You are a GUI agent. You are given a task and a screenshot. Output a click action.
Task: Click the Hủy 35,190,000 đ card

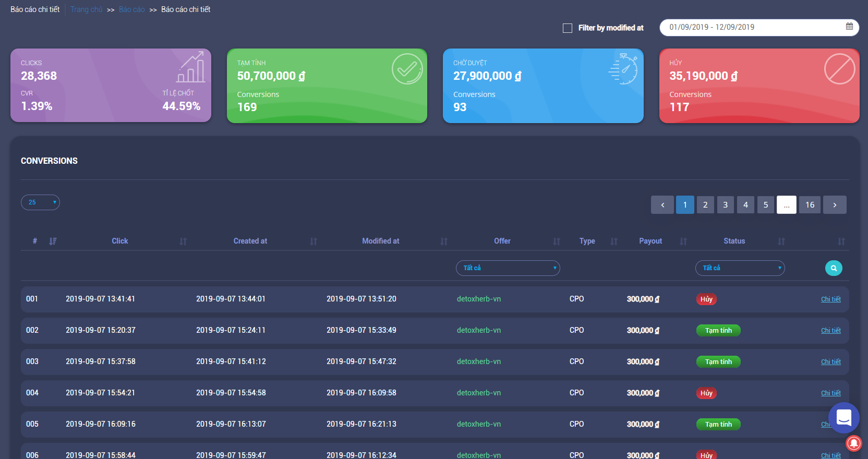pos(759,86)
